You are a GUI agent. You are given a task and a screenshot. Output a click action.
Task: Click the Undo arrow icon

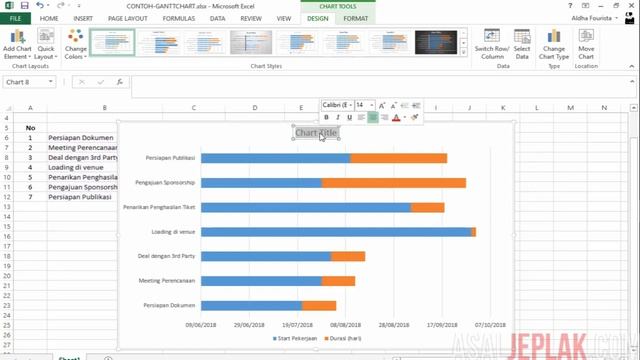click(x=40, y=6)
